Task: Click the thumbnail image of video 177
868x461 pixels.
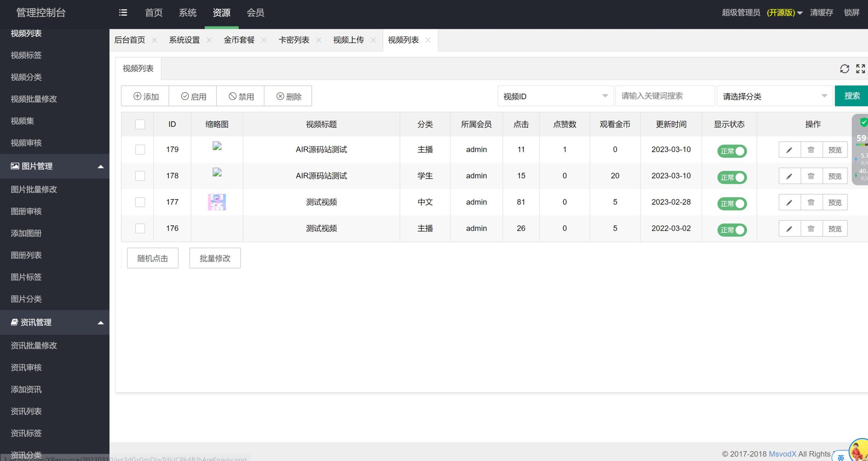Action: (217, 202)
